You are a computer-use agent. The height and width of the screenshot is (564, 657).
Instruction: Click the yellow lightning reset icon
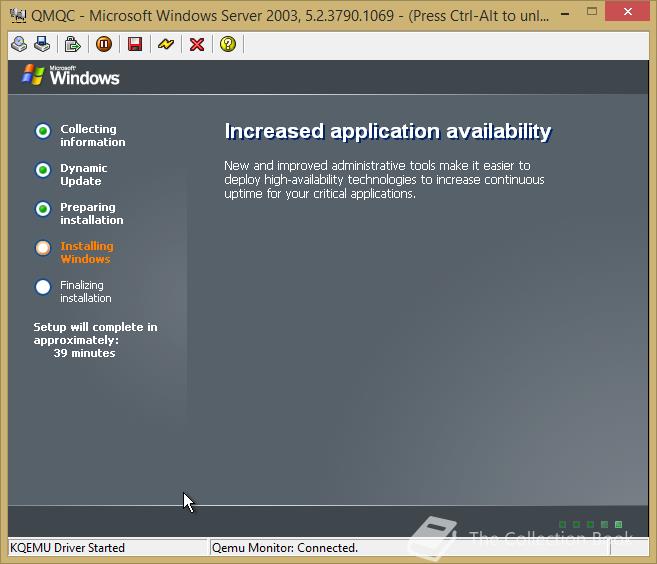point(166,44)
